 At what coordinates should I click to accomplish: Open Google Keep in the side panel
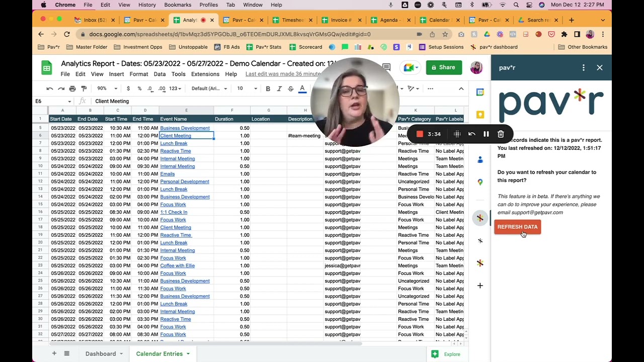[480, 115]
